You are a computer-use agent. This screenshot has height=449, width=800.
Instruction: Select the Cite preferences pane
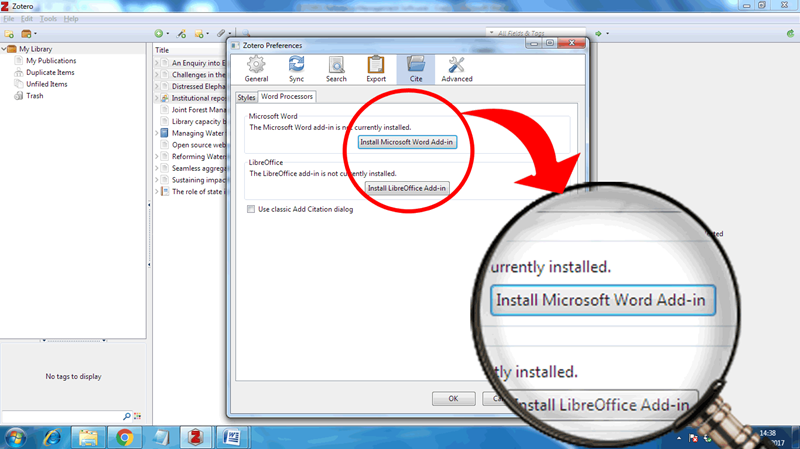click(x=416, y=69)
